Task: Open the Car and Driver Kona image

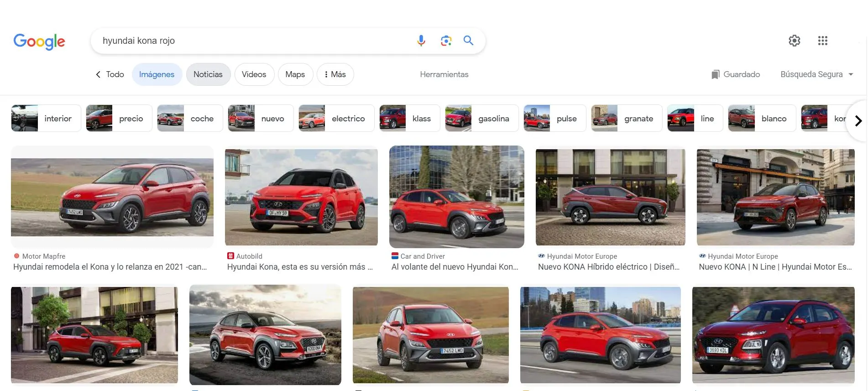Action: pos(456,197)
